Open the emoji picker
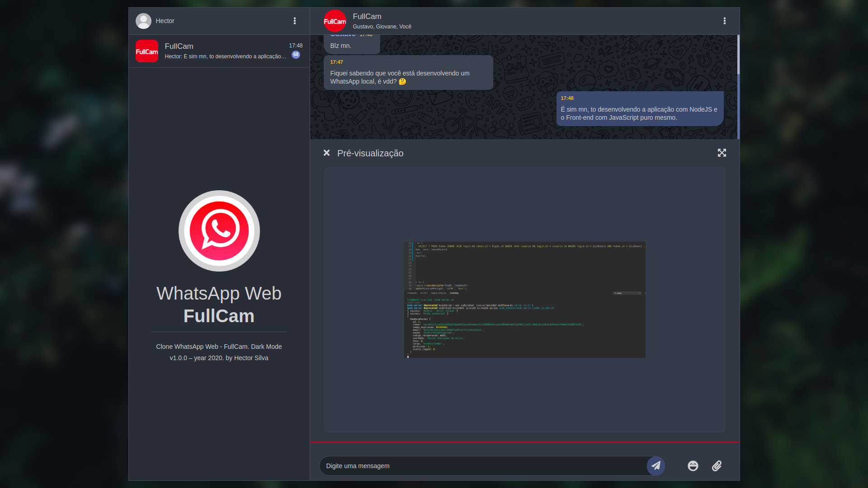The width and height of the screenshot is (868, 488). (x=693, y=466)
